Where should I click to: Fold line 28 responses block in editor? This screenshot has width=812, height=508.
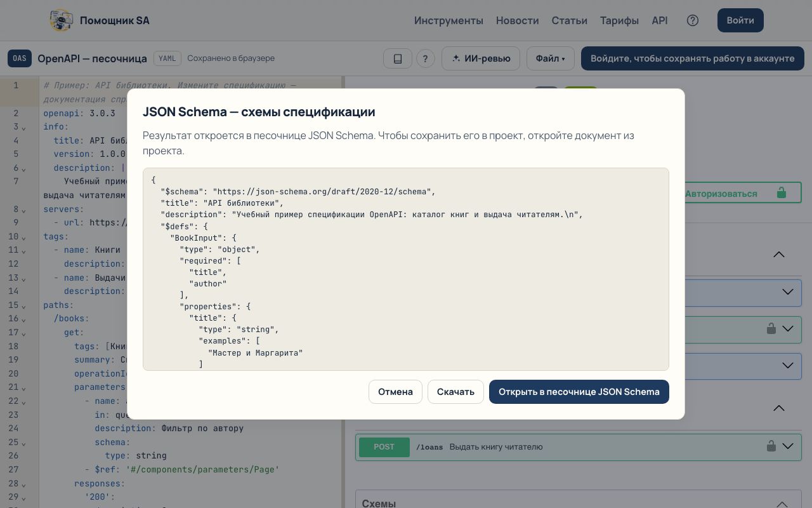point(23,485)
